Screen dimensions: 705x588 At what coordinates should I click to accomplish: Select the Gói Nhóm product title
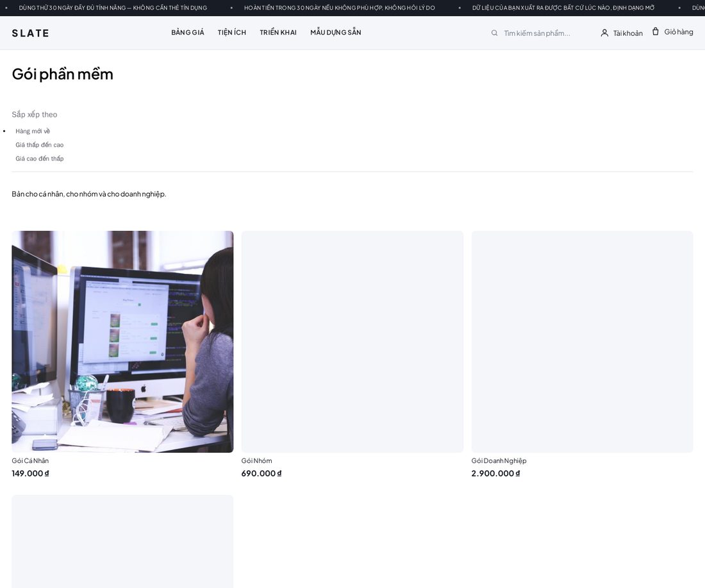pos(257,460)
